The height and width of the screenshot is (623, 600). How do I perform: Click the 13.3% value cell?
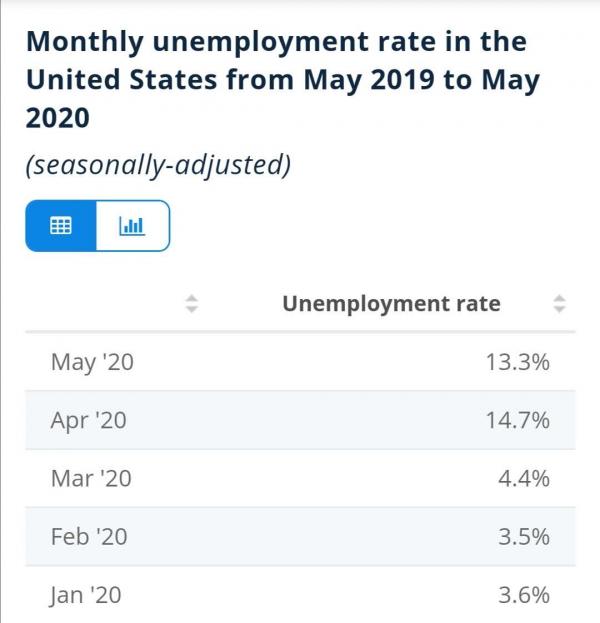click(x=517, y=362)
